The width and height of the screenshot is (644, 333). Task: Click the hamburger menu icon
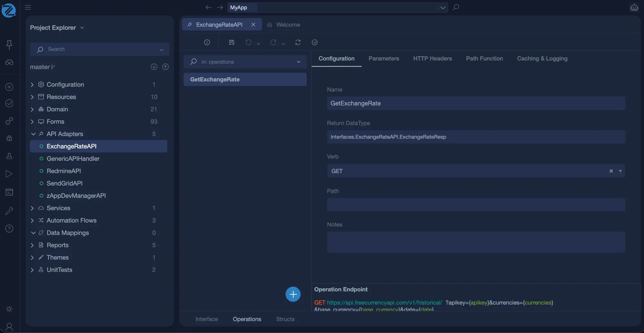coord(28,7)
